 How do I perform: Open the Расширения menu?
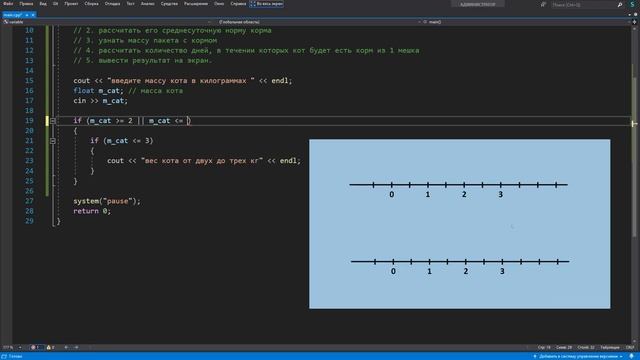click(x=196, y=4)
